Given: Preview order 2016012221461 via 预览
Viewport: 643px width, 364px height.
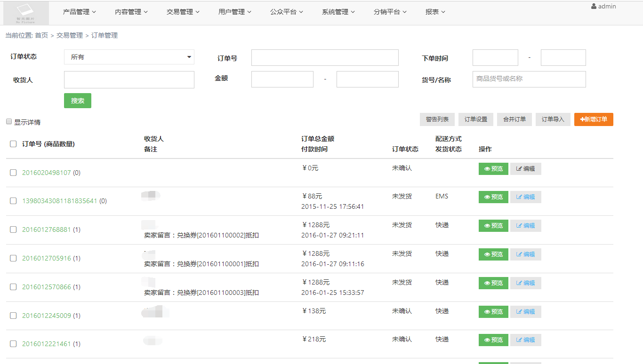Looking at the screenshot, I should 493,340.
